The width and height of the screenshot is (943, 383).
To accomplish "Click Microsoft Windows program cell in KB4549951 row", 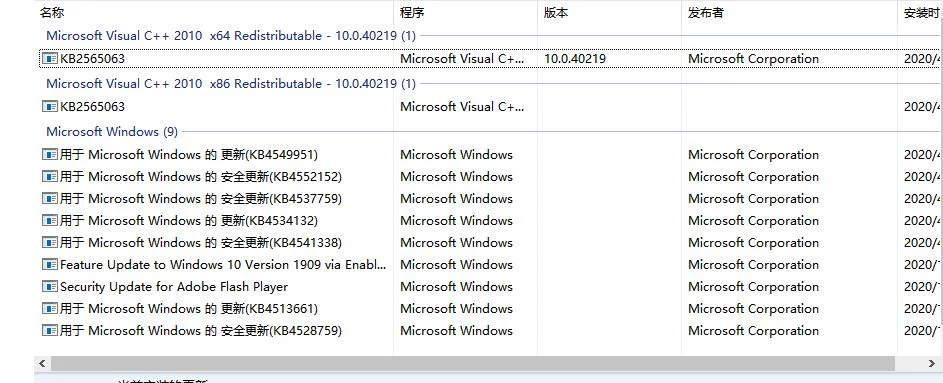I will [x=456, y=155].
